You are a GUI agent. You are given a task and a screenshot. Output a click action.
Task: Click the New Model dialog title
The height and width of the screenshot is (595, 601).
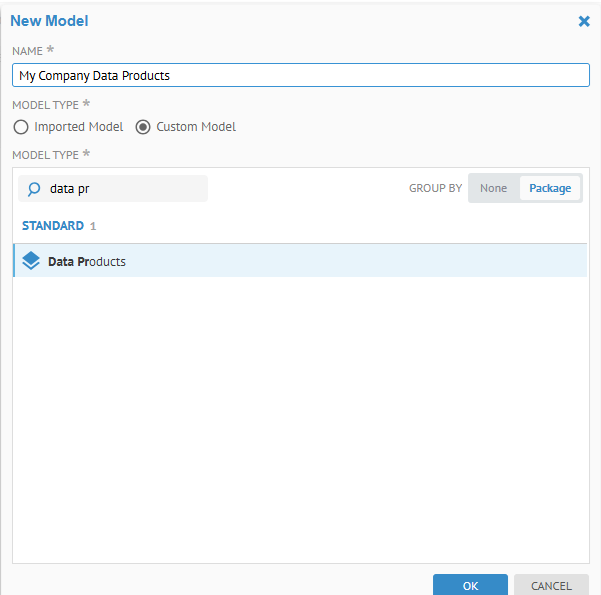click(x=49, y=20)
